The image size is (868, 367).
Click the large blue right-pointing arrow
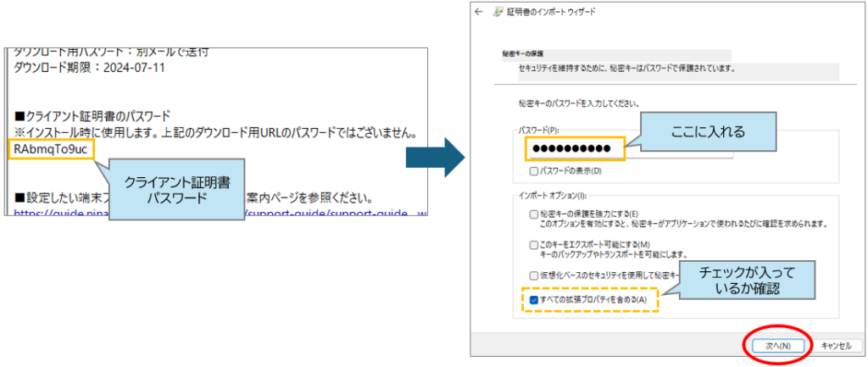(x=434, y=158)
